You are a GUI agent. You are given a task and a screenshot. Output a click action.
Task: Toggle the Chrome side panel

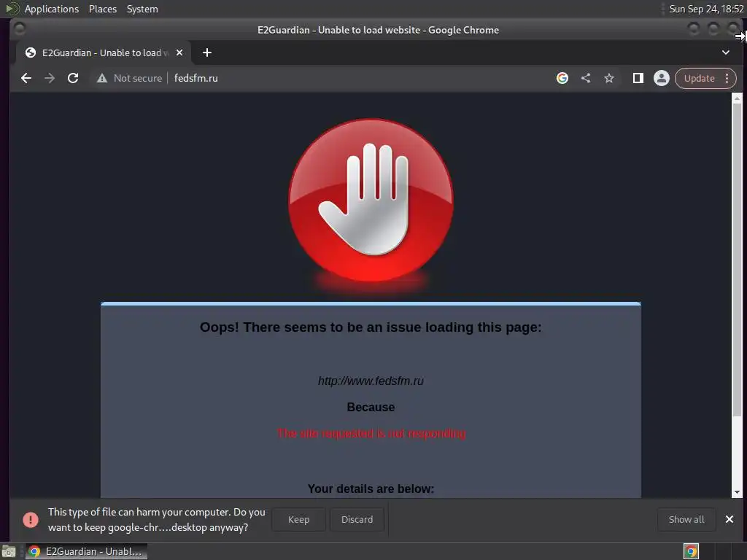pyautogui.click(x=638, y=78)
